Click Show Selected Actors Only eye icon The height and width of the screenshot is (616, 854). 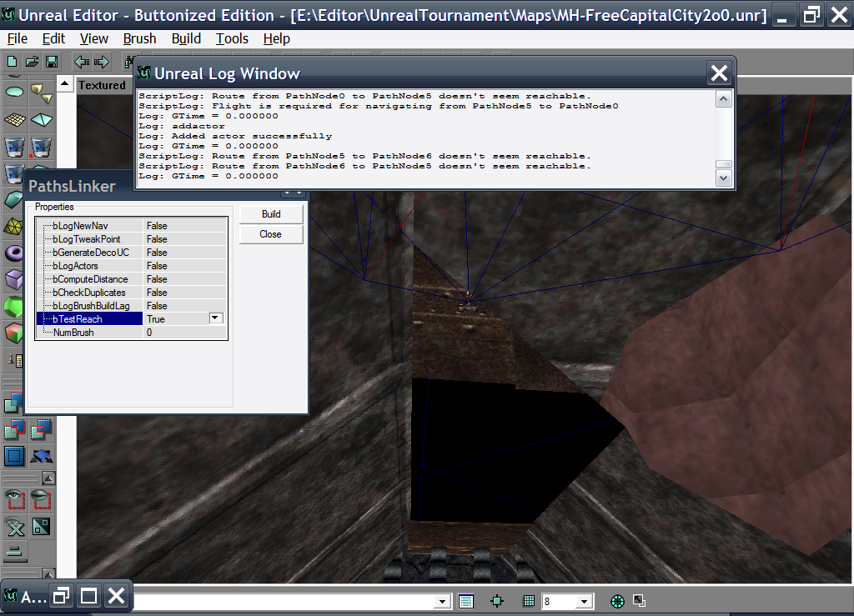click(14, 498)
